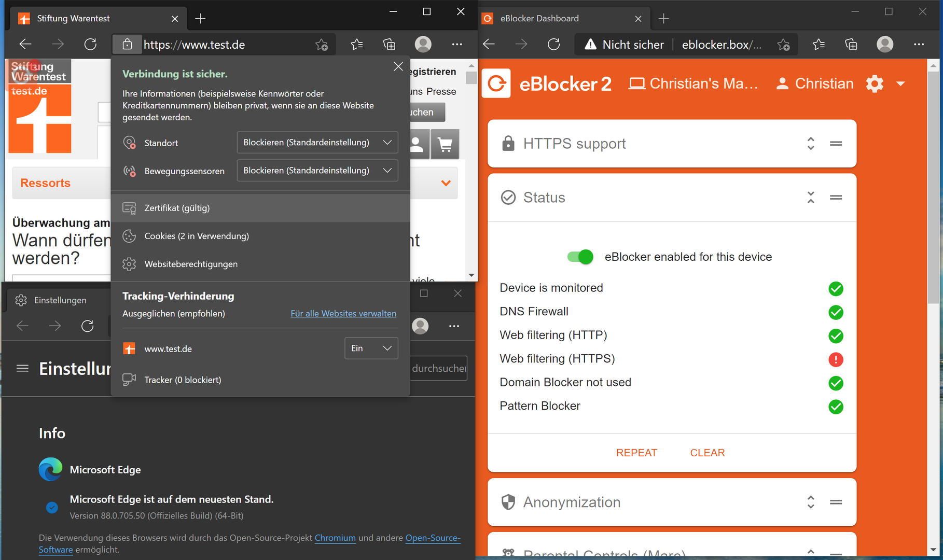Switch to the Stiftung Warentest tab
The image size is (943, 560).
coord(99,19)
